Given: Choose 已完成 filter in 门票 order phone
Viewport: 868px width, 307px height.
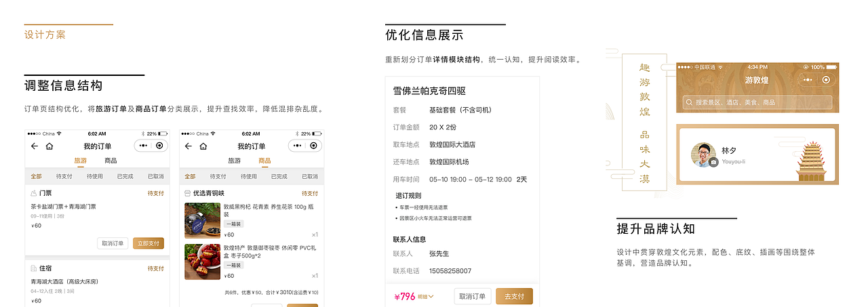Looking at the screenshot, I should [x=125, y=176].
